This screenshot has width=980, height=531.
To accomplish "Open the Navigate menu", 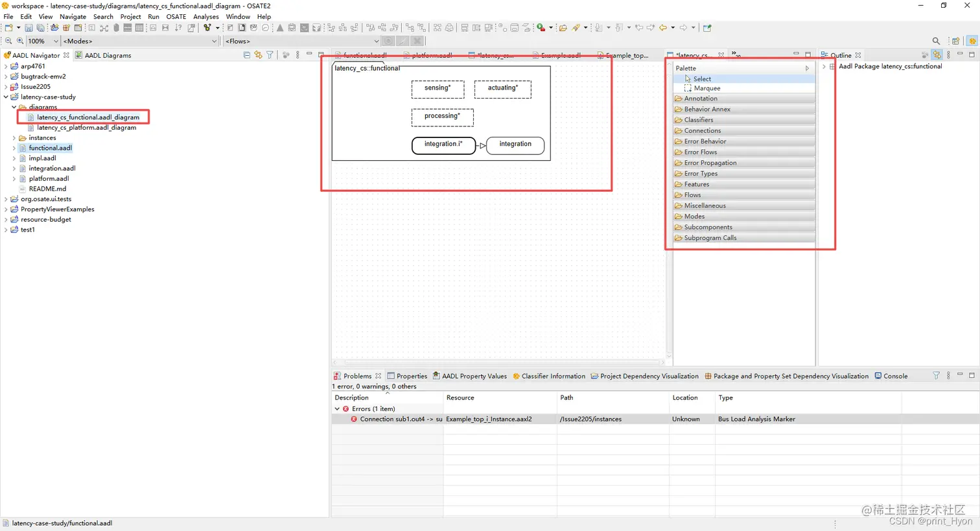I will click(x=73, y=16).
